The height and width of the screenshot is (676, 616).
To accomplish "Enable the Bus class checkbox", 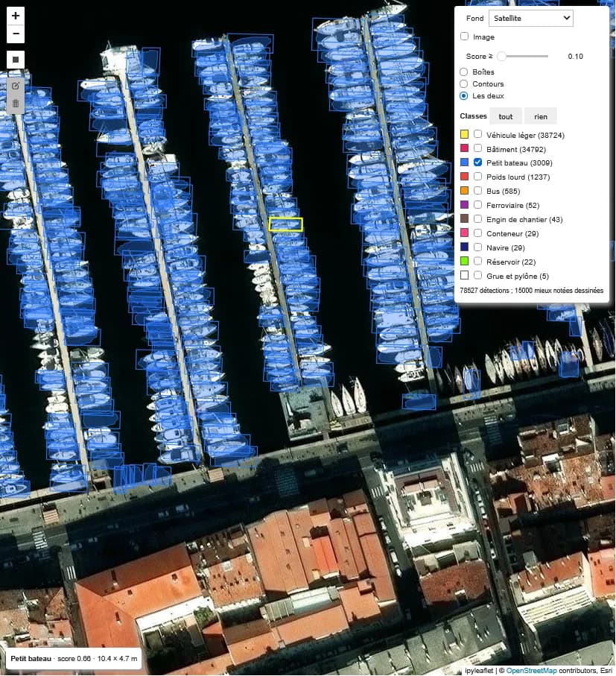I will click(477, 191).
